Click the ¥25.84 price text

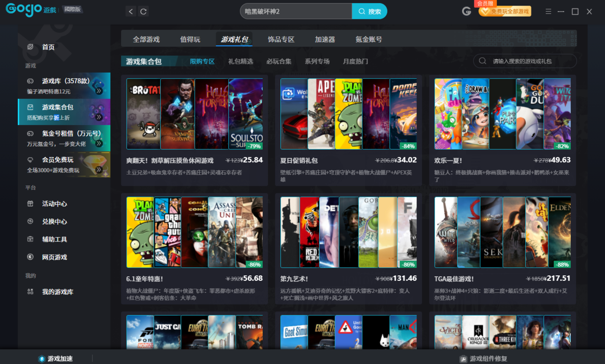click(252, 160)
